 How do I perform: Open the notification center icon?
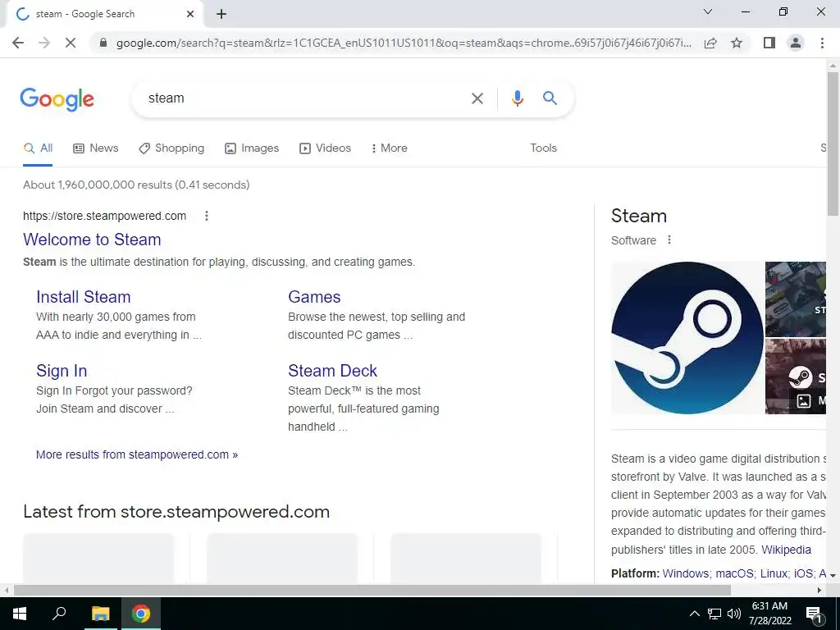click(x=814, y=614)
